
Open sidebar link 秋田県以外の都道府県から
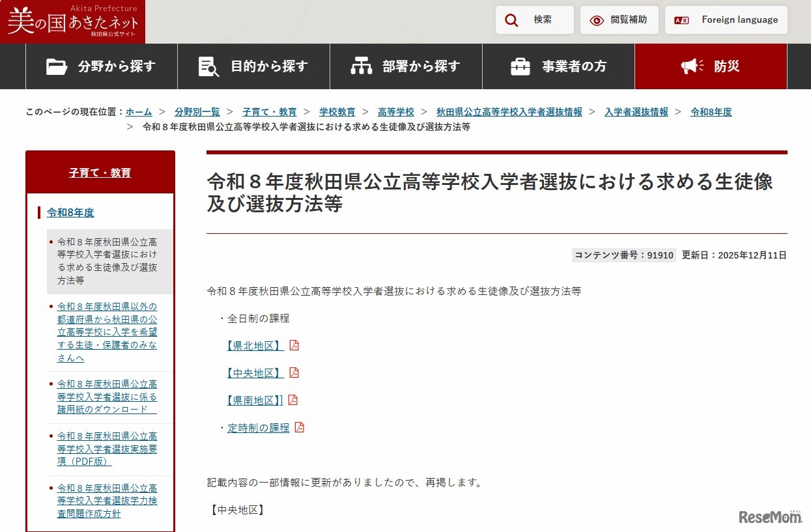(x=107, y=332)
